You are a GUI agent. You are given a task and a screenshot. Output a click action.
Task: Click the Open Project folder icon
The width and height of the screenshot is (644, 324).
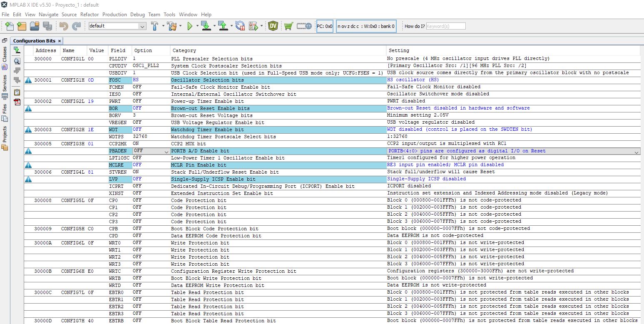35,26
